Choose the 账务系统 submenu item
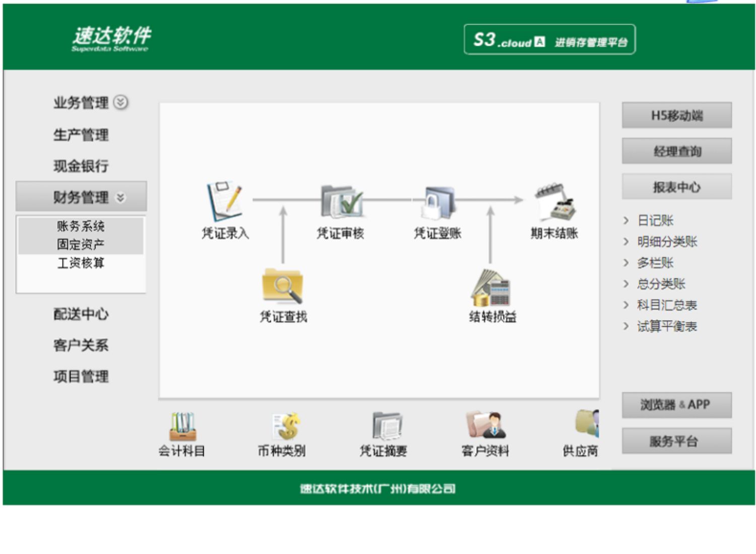Viewport: 756px width, 554px height. tap(81, 226)
